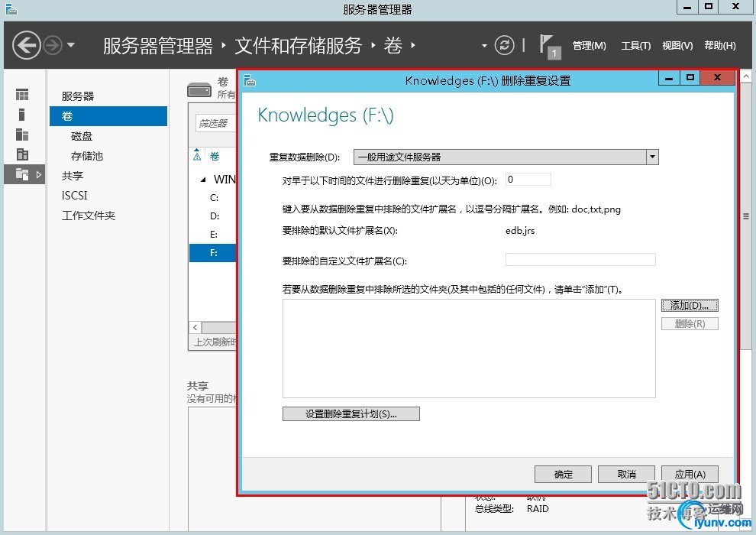Select 卷 in navigation pane
The height and width of the screenshot is (535, 756).
[x=108, y=116]
